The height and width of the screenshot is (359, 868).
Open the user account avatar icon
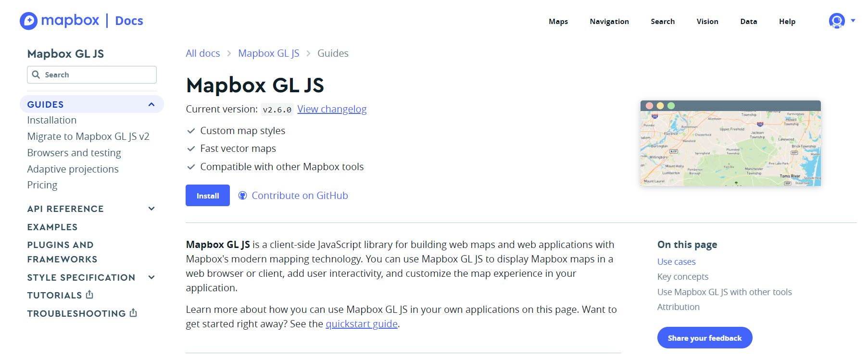click(837, 21)
